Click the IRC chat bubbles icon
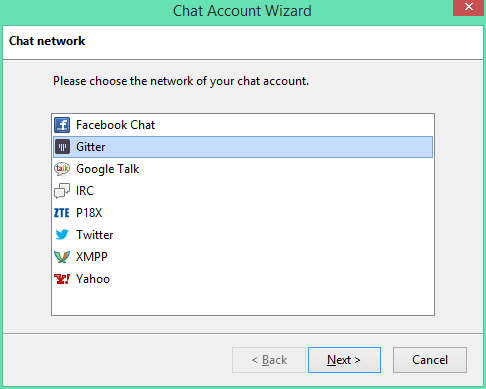The height and width of the screenshot is (389, 486). click(x=62, y=191)
